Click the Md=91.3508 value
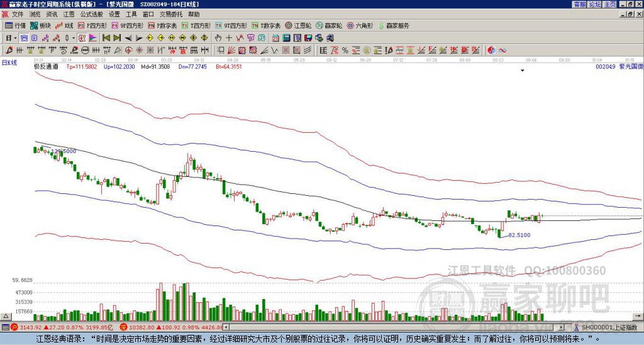 (x=156, y=66)
